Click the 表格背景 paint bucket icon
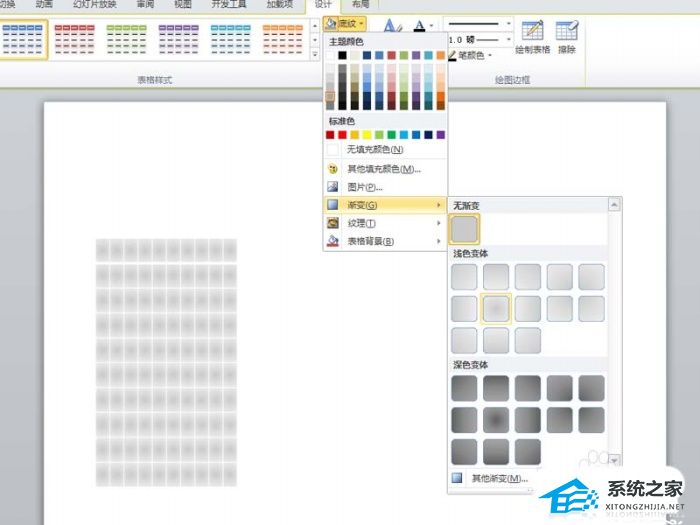700x525 pixels. pyautogui.click(x=333, y=241)
